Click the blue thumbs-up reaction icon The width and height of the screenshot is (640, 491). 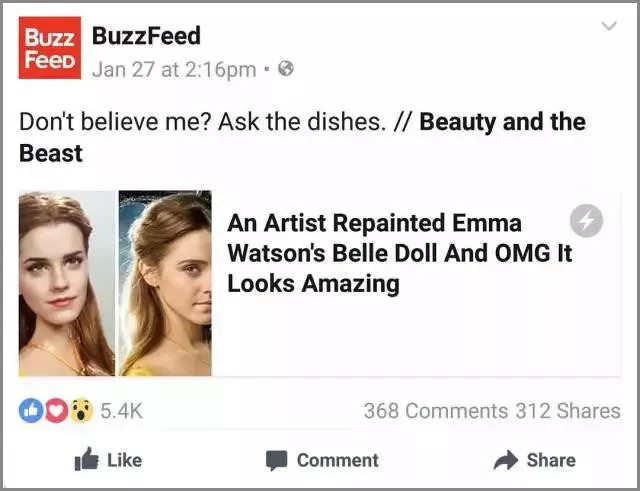pos(31,410)
